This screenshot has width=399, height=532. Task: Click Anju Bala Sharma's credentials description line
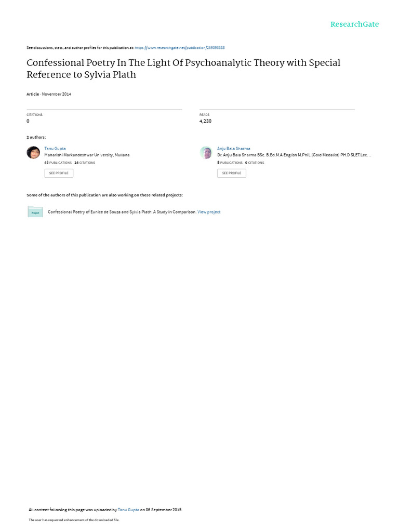pyautogui.click(x=294, y=155)
